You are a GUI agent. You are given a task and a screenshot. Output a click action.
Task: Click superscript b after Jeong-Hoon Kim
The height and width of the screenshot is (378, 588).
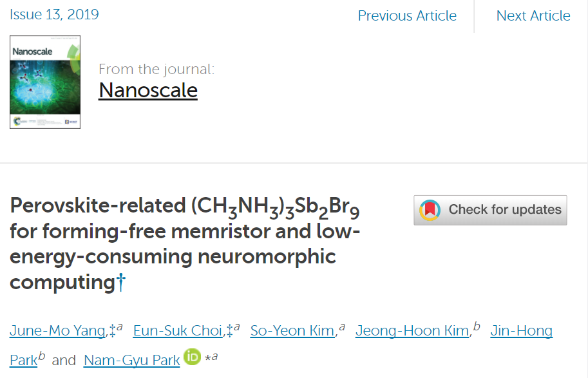[x=477, y=326]
